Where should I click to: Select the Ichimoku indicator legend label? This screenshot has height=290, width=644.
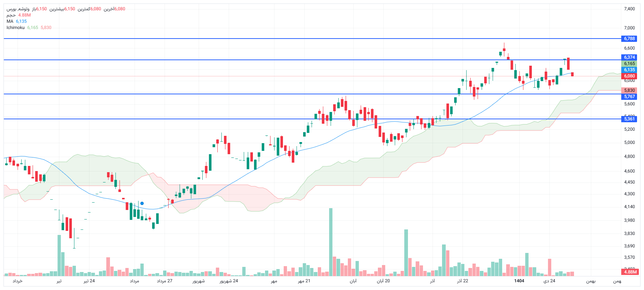15,28
